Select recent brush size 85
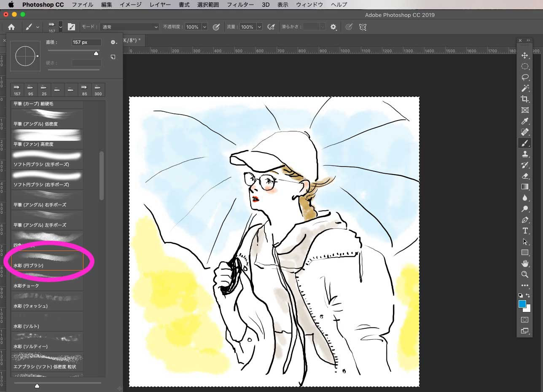The height and width of the screenshot is (392, 543). pyautogui.click(x=85, y=90)
